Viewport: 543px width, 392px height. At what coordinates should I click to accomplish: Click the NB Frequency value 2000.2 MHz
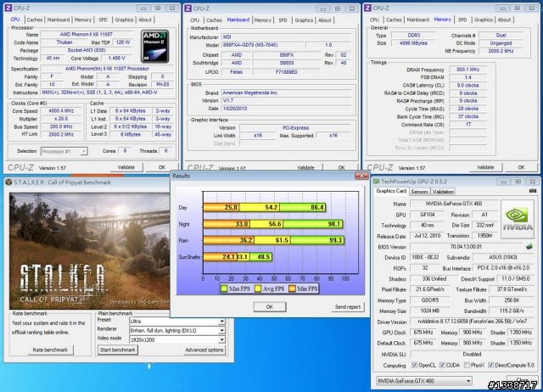(x=501, y=51)
